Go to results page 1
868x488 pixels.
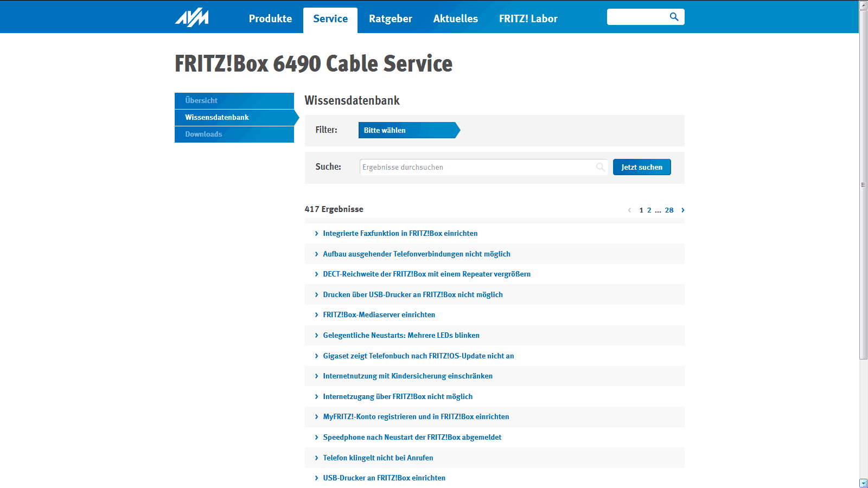641,210
